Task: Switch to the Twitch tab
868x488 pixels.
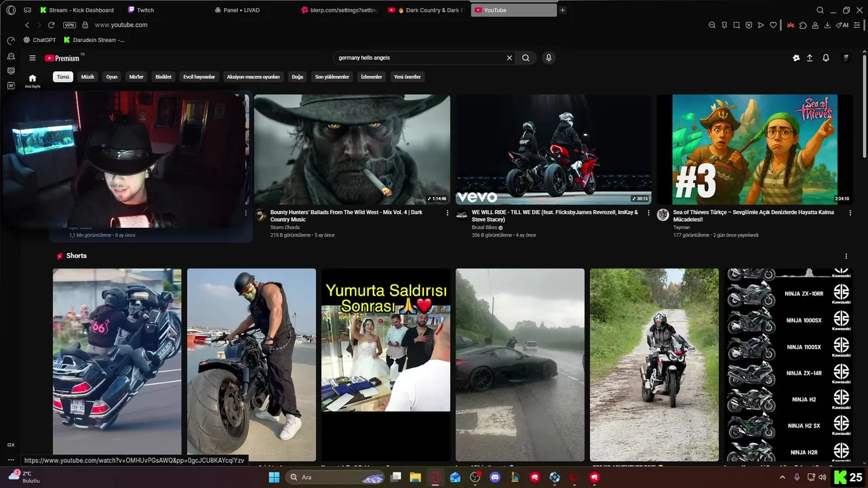Action: [x=140, y=10]
